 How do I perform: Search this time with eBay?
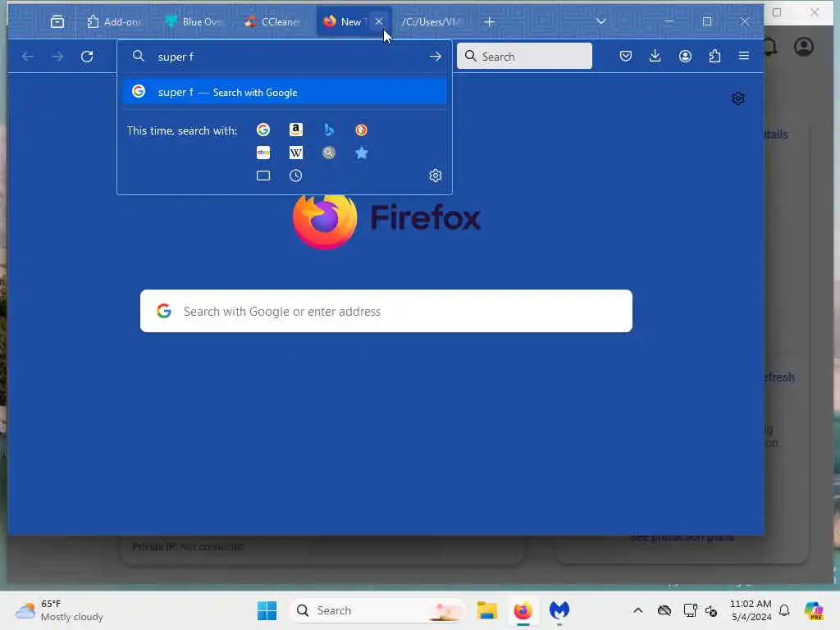click(263, 153)
